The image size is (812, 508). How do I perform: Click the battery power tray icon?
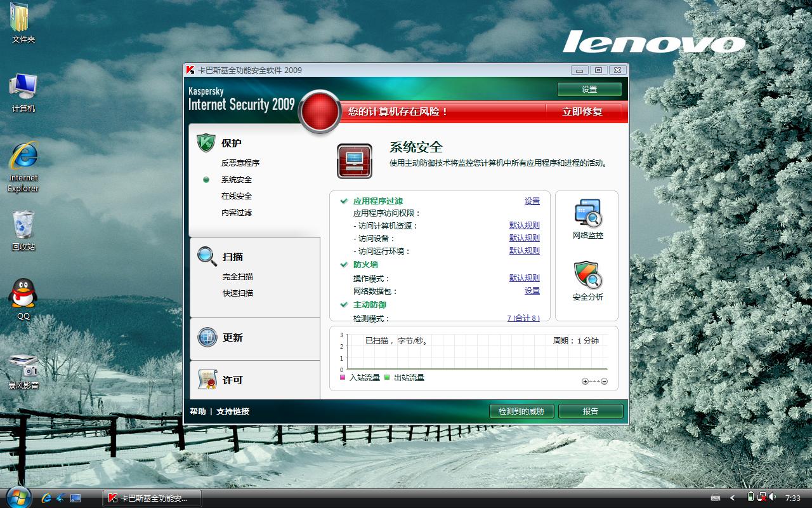[x=751, y=498]
